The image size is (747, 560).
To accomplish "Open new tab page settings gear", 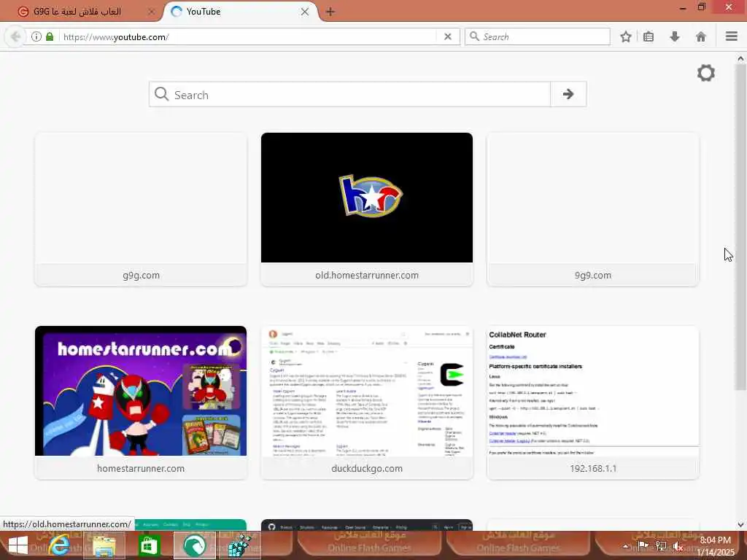I will tap(705, 73).
